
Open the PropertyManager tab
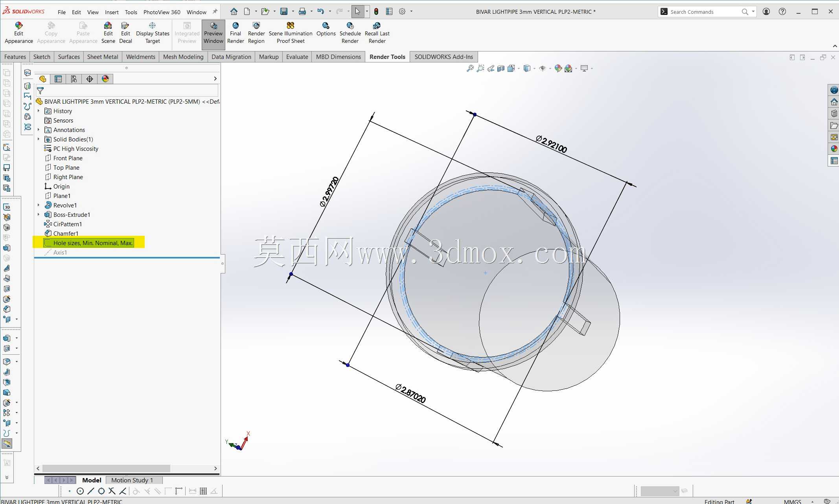point(58,79)
